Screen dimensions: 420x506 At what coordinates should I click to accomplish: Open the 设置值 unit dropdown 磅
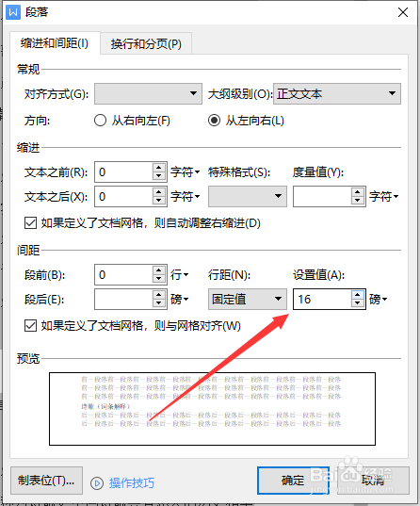(378, 300)
